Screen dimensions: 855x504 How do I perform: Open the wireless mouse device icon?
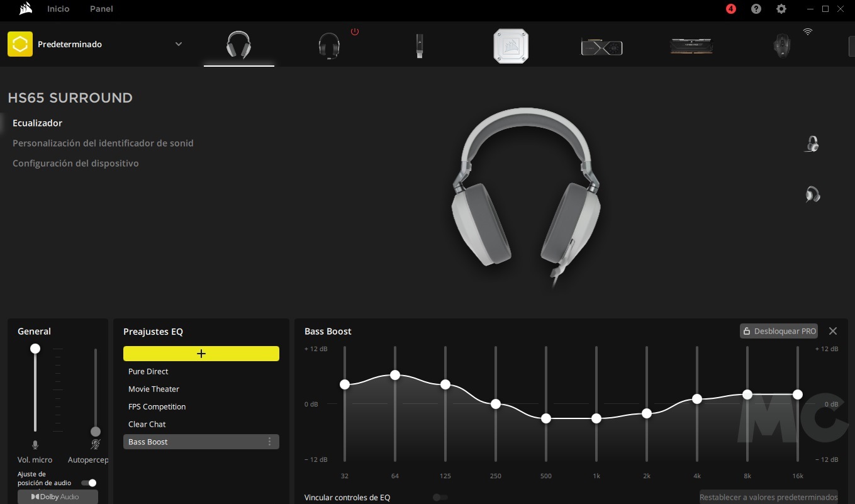(782, 46)
